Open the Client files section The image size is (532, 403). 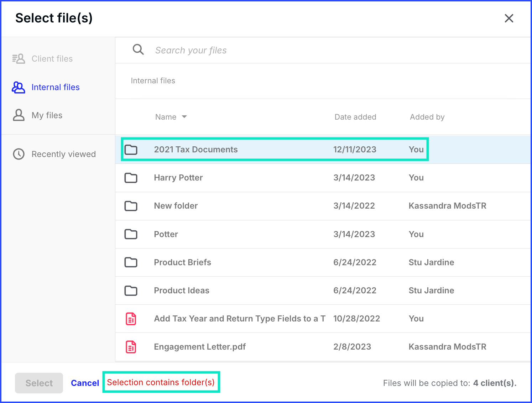pos(52,59)
